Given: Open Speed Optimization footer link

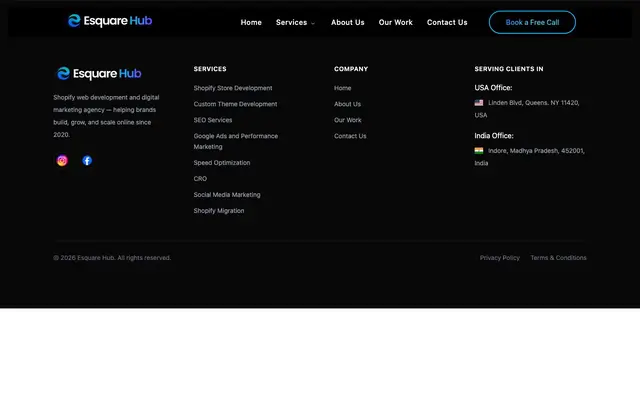Looking at the screenshot, I should (222, 162).
